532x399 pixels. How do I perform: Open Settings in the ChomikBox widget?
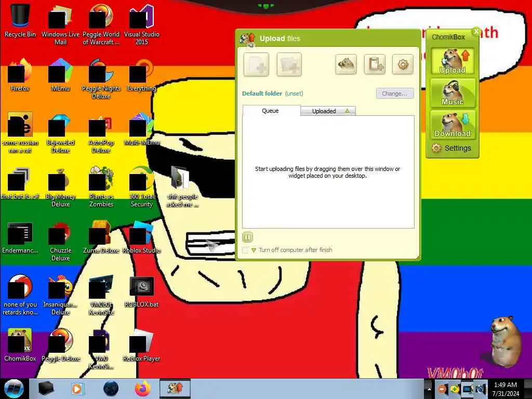(x=451, y=148)
